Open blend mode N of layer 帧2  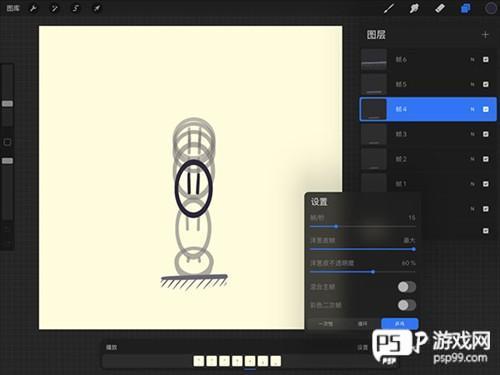click(x=472, y=159)
